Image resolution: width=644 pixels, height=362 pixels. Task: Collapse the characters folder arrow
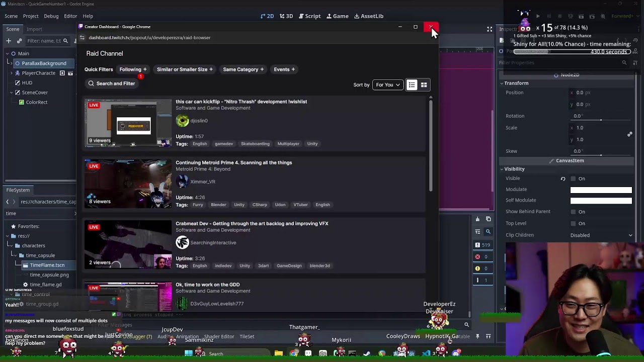11,245
